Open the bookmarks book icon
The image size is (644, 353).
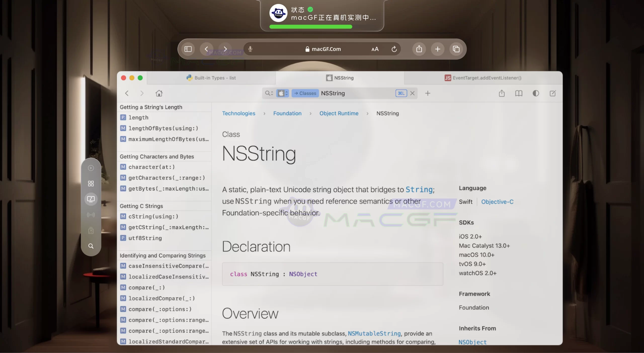point(519,93)
